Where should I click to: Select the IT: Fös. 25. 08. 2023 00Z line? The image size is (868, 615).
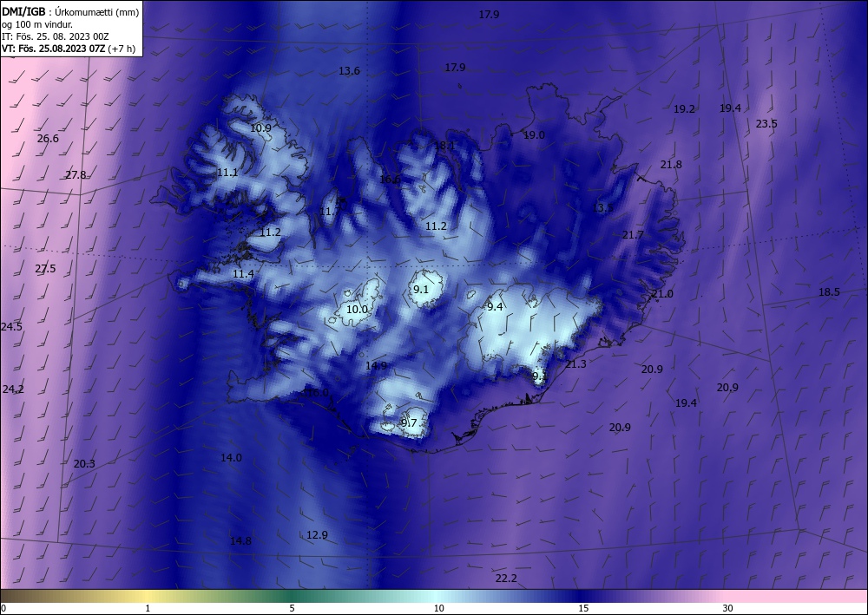(x=55, y=36)
